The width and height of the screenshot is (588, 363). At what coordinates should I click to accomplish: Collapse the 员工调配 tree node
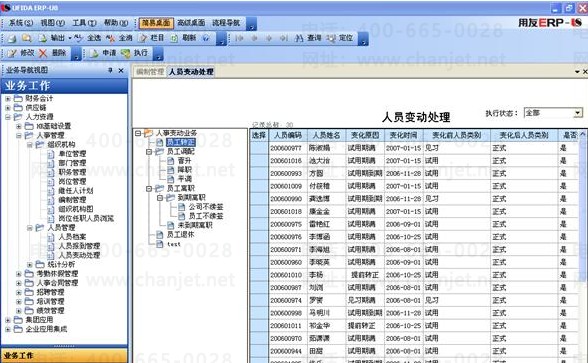[x=149, y=152]
